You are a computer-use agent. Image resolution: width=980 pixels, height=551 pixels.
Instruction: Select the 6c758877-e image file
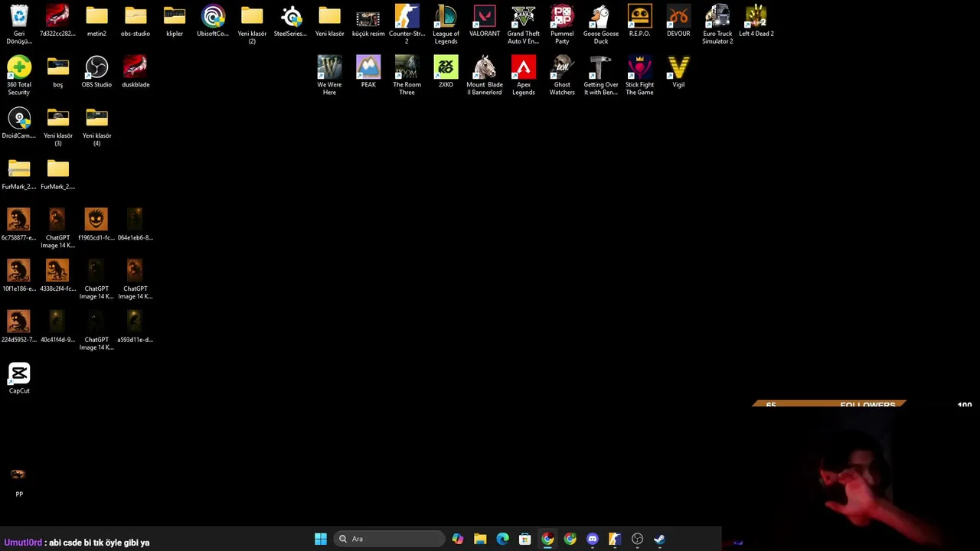[x=19, y=226]
